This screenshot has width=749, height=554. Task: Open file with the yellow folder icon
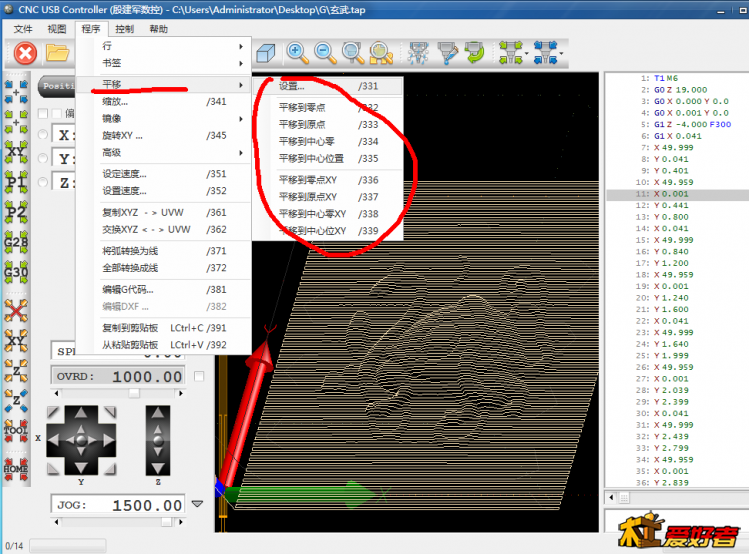coord(57,53)
